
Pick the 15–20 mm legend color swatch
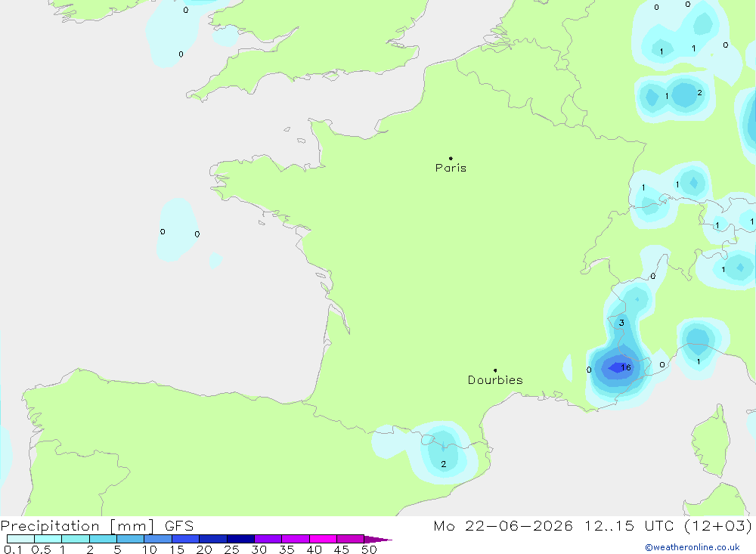pos(186,539)
